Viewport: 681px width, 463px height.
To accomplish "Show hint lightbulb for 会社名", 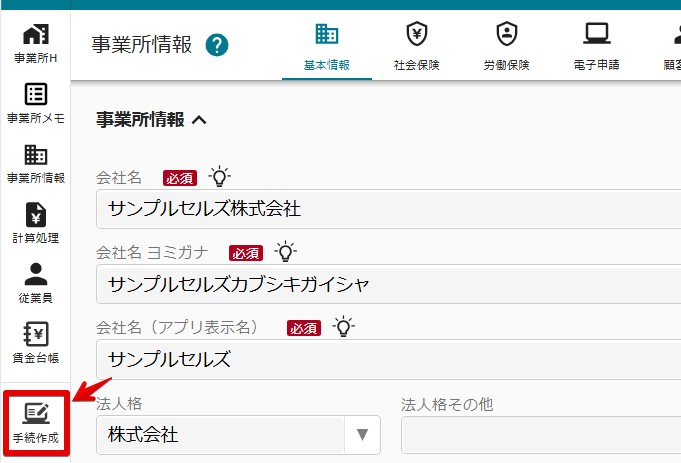I will click(219, 176).
